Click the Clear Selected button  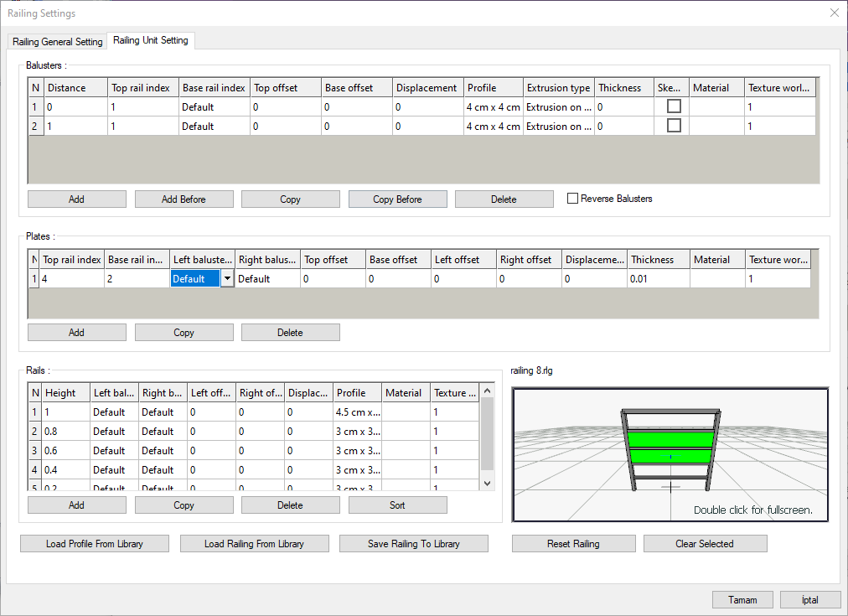tap(704, 544)
